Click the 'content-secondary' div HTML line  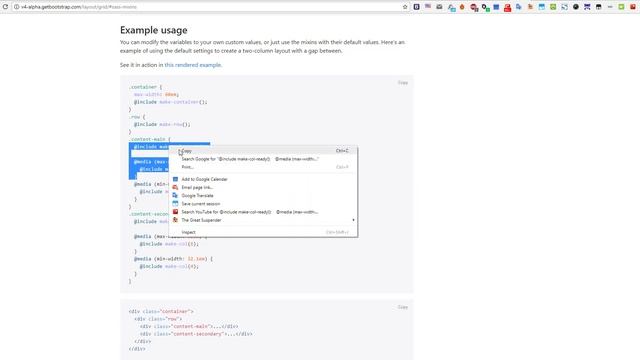tap(196, 334)
